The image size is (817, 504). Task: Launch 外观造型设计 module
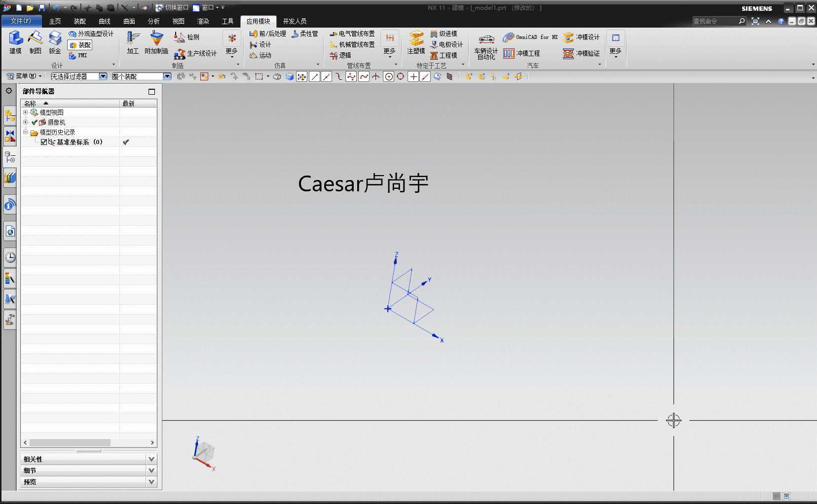91,34
